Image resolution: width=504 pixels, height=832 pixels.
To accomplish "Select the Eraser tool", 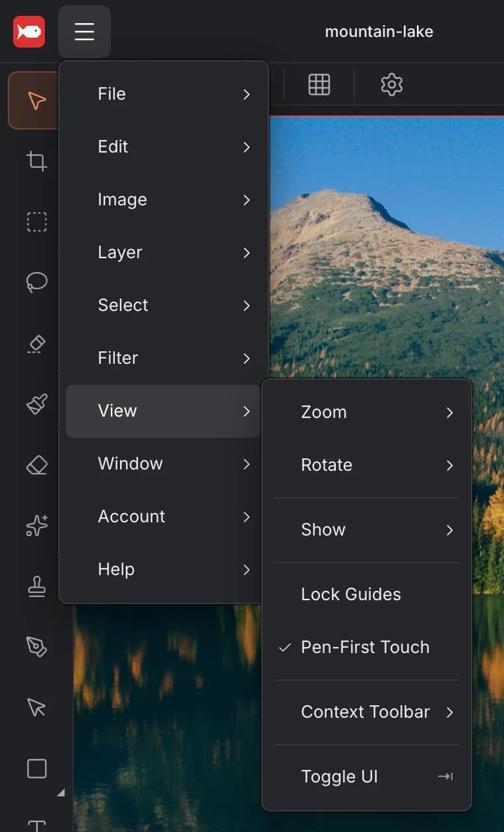I will coord(36,466).
